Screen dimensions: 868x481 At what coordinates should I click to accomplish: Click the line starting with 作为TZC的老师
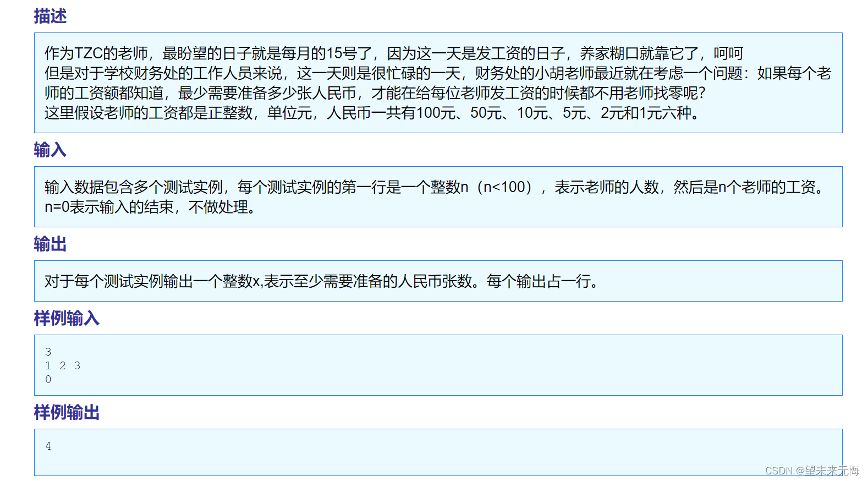(394, 53)
